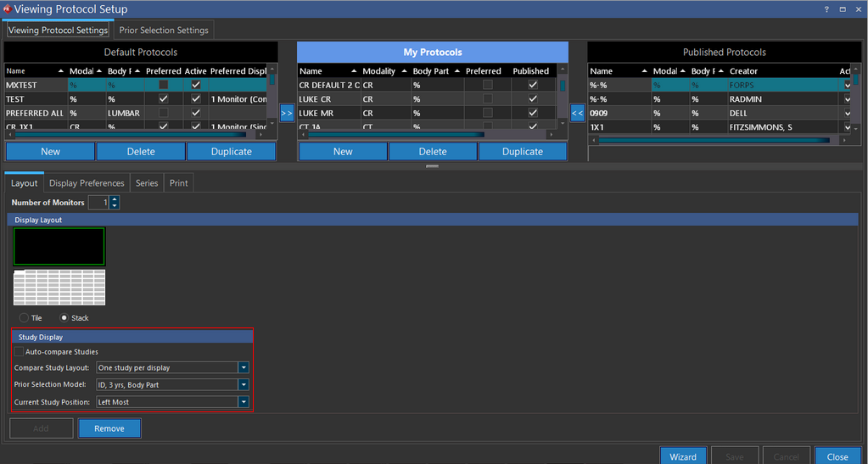The image size is (868, 464).
Task: Open the Current Study Position dropdown
Action: pos(244,402)
